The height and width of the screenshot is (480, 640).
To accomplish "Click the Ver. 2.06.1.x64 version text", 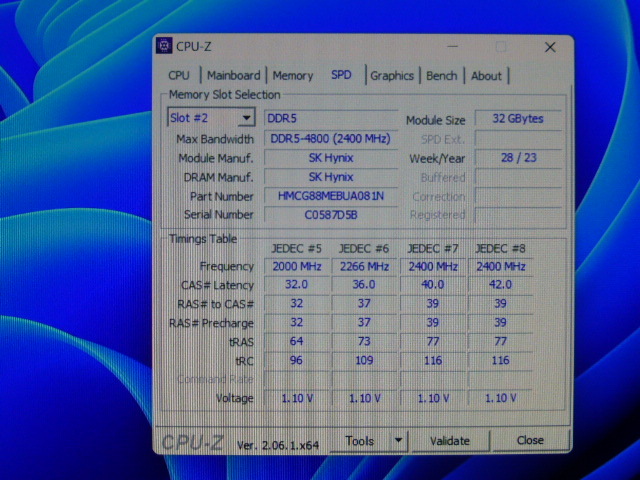I will click(278, 445).
